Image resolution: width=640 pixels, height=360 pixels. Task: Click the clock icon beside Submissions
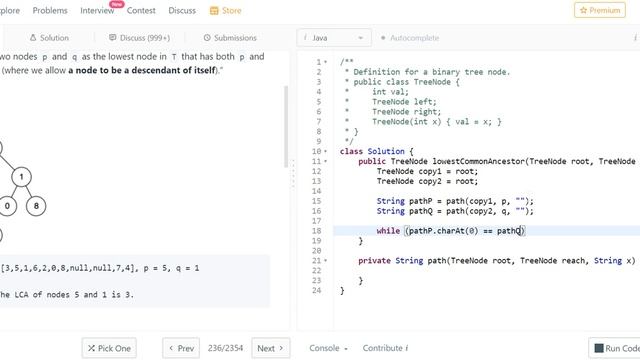pyautogui.click(x=207, y=38)
